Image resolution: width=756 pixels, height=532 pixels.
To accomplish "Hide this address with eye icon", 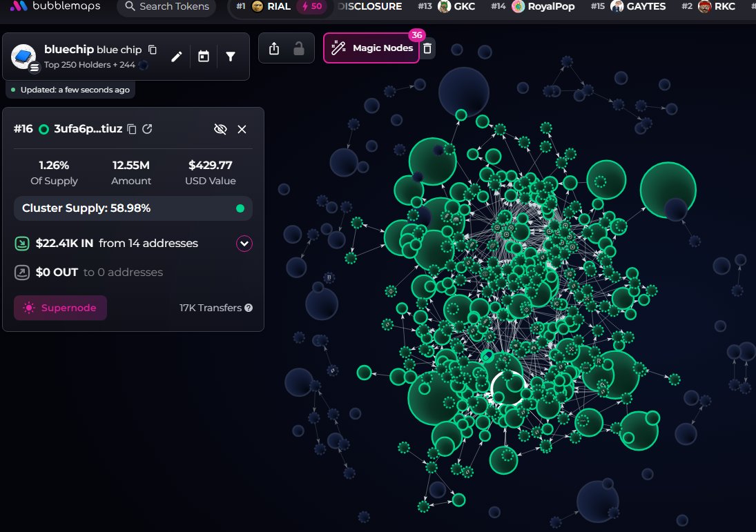I will click(220, 128).
